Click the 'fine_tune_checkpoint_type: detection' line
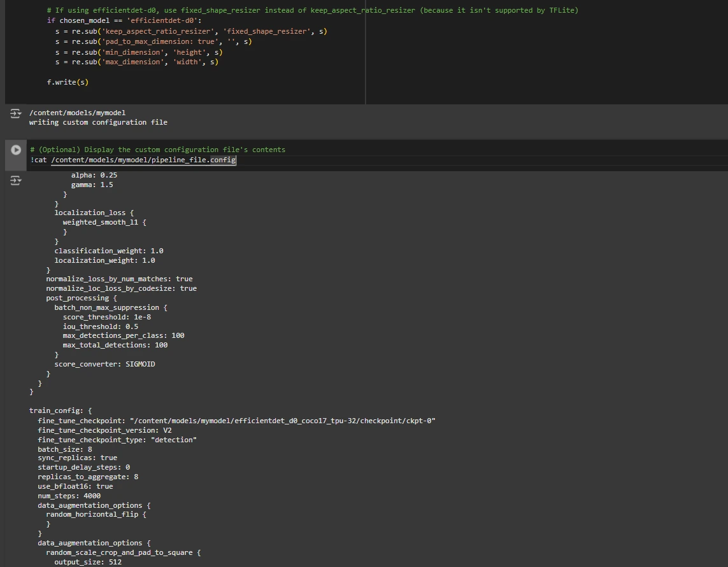 point(117,440)
